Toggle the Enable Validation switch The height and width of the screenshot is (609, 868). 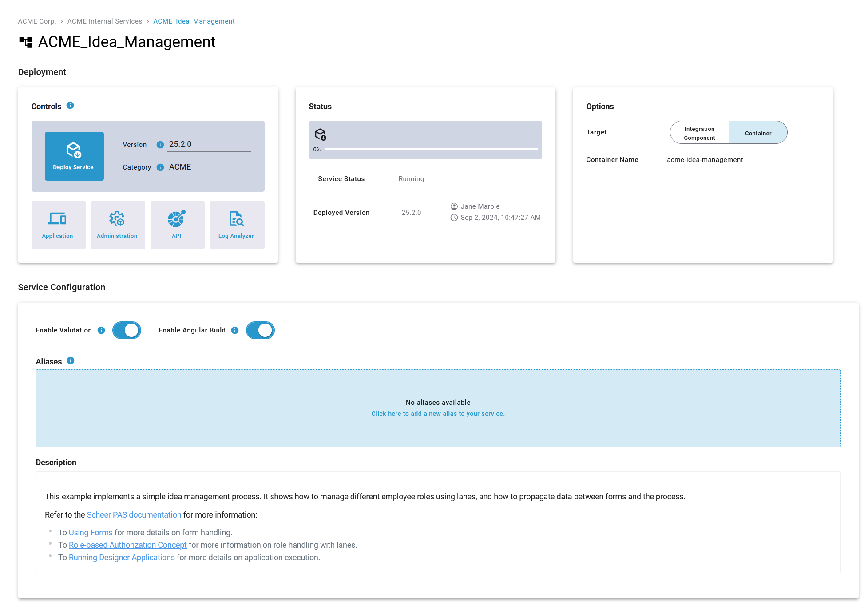click(127, 330)
